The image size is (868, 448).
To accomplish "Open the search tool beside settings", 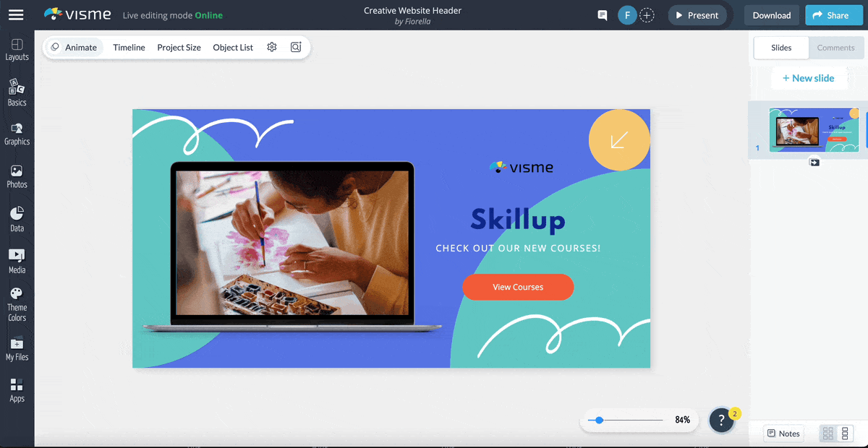I will (295, 47).
